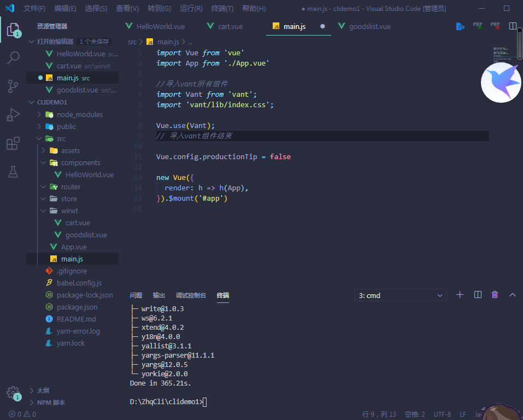The image size is (523, 420).
Task: Expand the 大纲 outline section
Action: click(31, 390)
